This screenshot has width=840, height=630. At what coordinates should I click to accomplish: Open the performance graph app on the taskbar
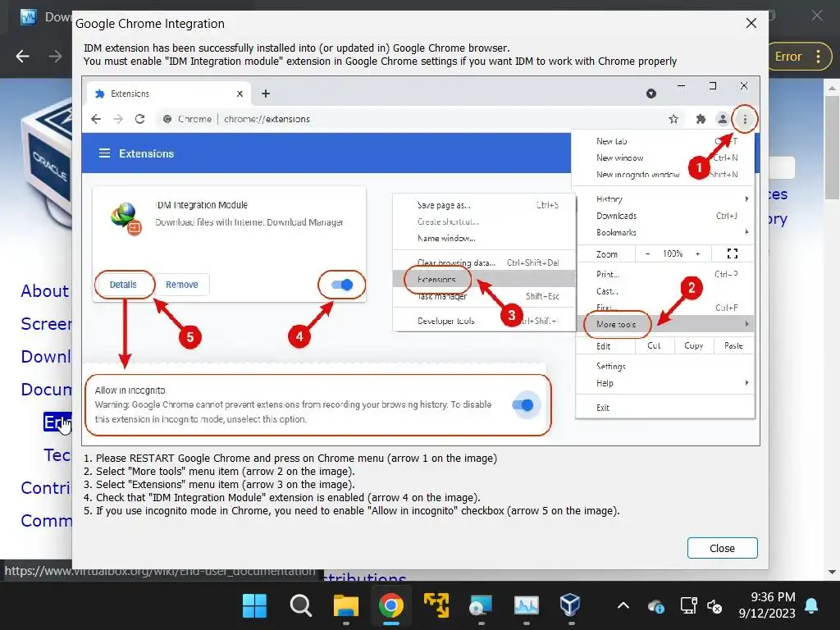526,606
